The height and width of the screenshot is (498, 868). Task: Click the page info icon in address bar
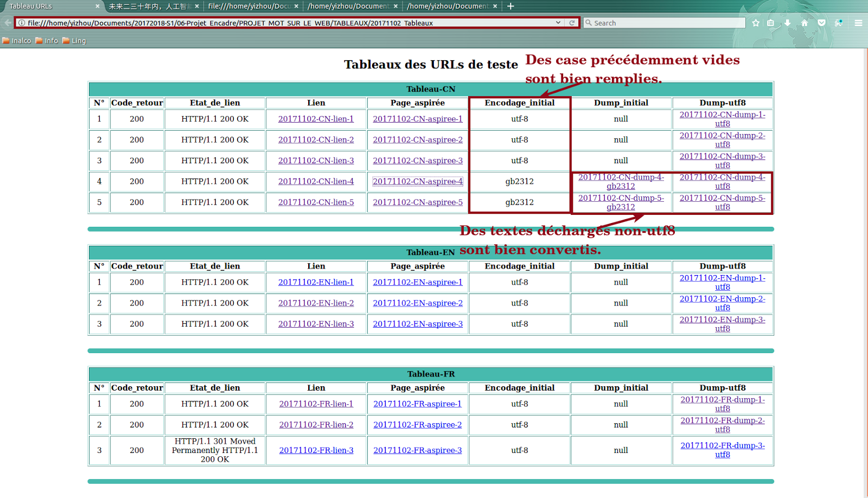click(x=21, y=23)
